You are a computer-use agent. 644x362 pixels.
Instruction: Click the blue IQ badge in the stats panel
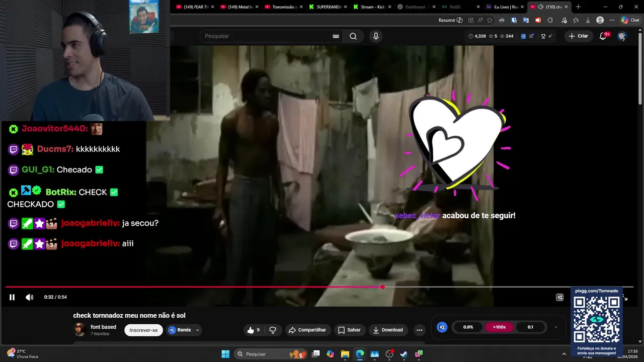[442, 327]
